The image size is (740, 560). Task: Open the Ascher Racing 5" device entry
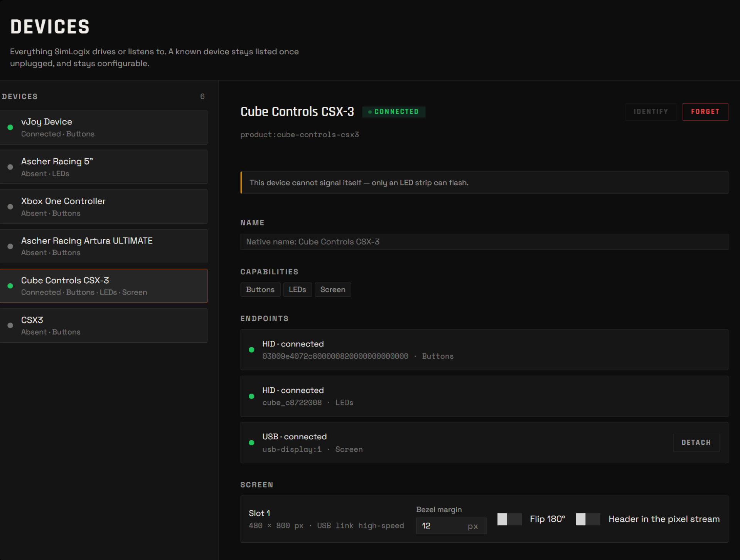tap(103, 167)
